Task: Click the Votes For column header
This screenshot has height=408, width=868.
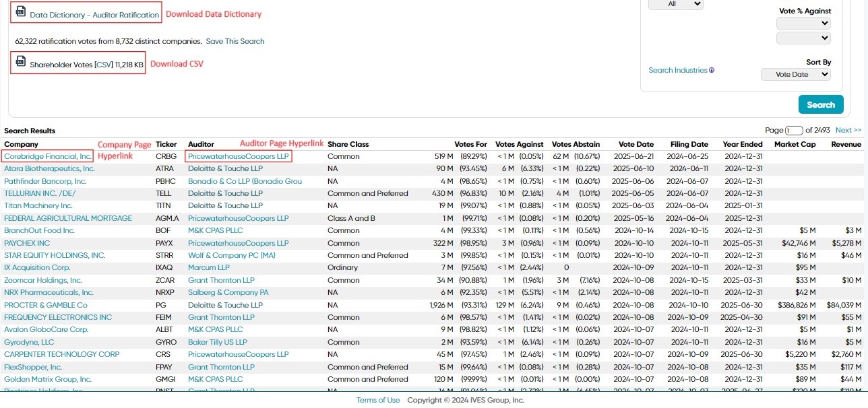Action: [471, 144]
